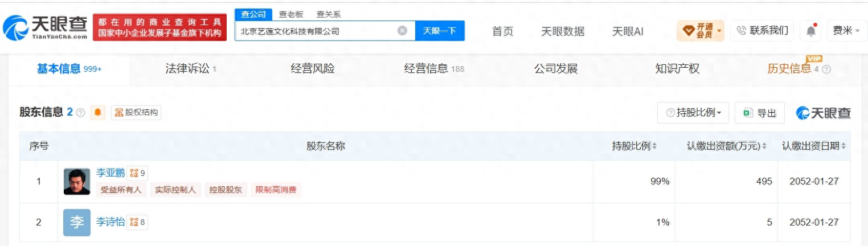Open 天眼AI in top navigation
This screenshot has width=868, height=246.
[x=628, y=31]
